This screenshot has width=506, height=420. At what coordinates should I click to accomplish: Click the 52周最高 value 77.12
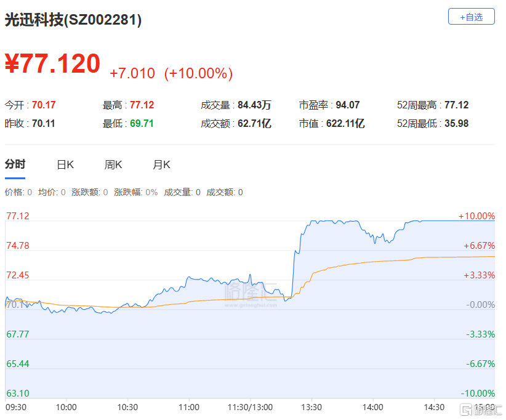tap(456, 105)
